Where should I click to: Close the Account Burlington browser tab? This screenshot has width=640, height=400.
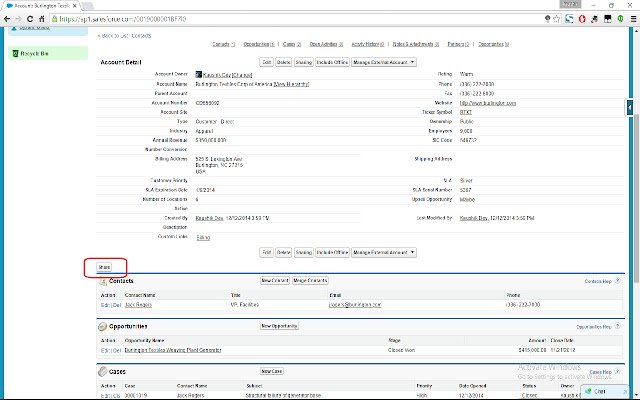tap(74, 6)
